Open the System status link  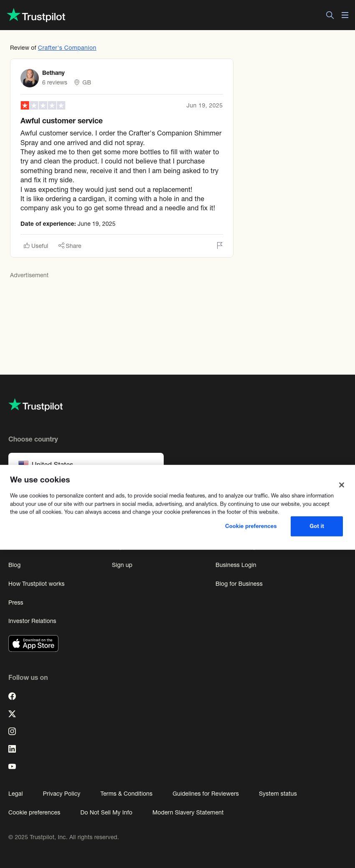coord(278,794)
